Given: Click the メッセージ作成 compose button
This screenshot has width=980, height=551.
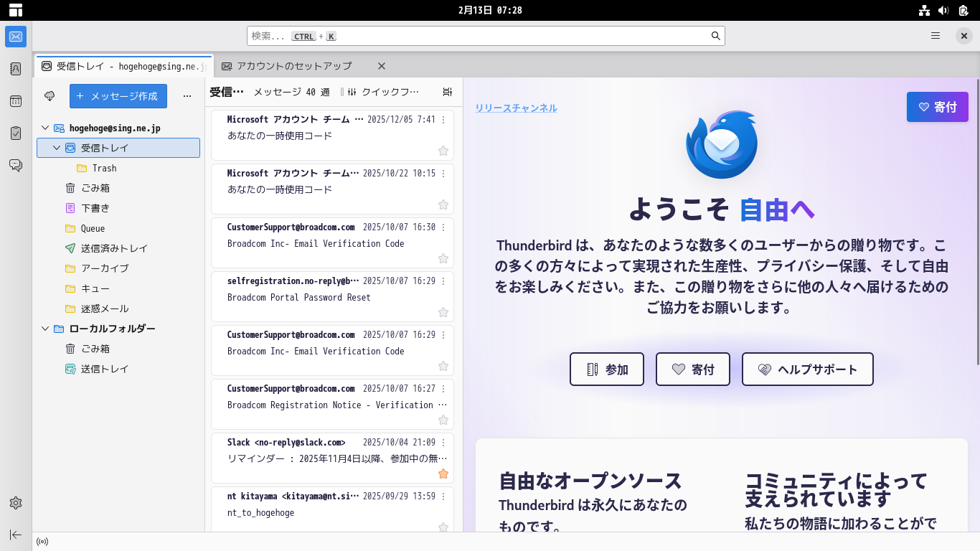Looking at the screenshot, I should pyautogui.click(x=118, y=96).
